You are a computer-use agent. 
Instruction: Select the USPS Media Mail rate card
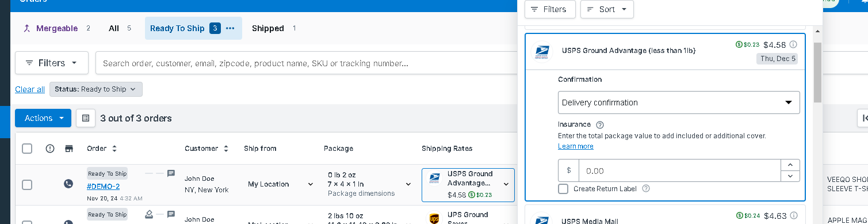tap(665, 214)
